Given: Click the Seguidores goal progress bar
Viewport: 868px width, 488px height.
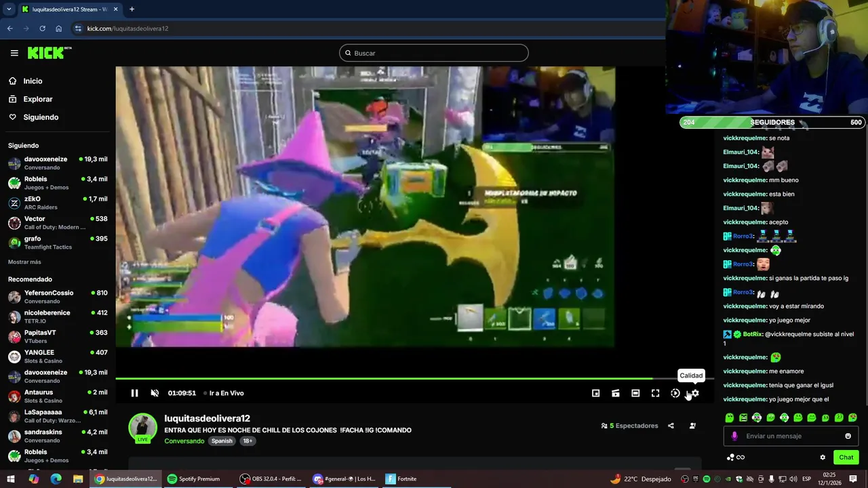Looking at the screenshot, I should (x=772, y=123).
